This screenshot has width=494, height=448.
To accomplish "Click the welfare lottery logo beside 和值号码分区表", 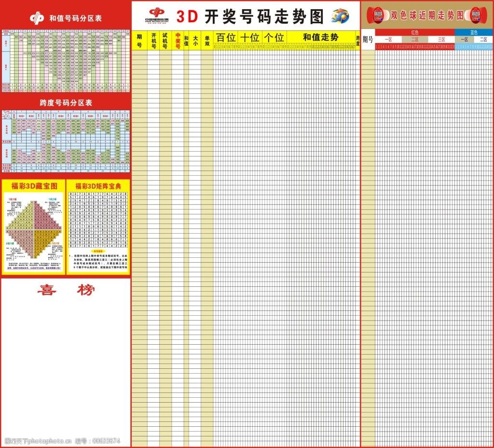I will pyautogui.click(x=37, y=18).
